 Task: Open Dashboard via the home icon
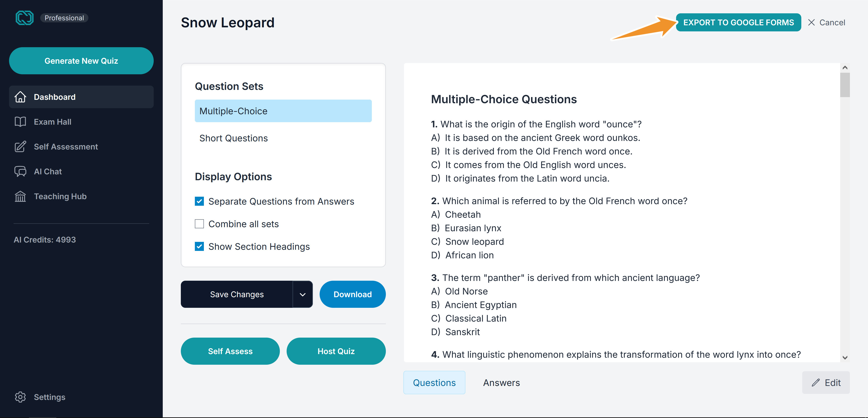(x=20, y=97)
